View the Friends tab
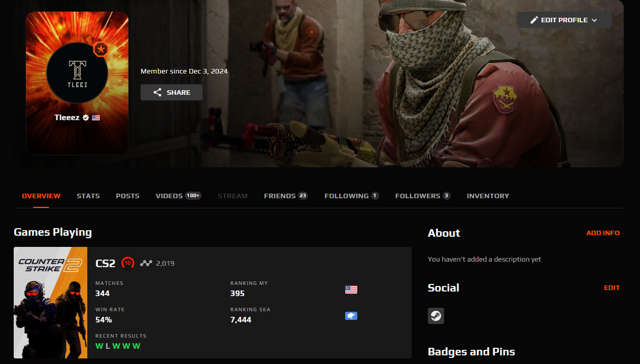This screenshot has width=640, height=364. (x=286, y=196)
